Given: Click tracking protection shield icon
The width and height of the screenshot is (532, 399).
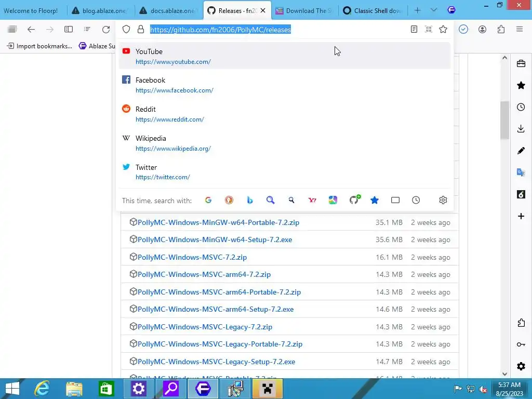Looking at the screenshot, I should point(126,30).
